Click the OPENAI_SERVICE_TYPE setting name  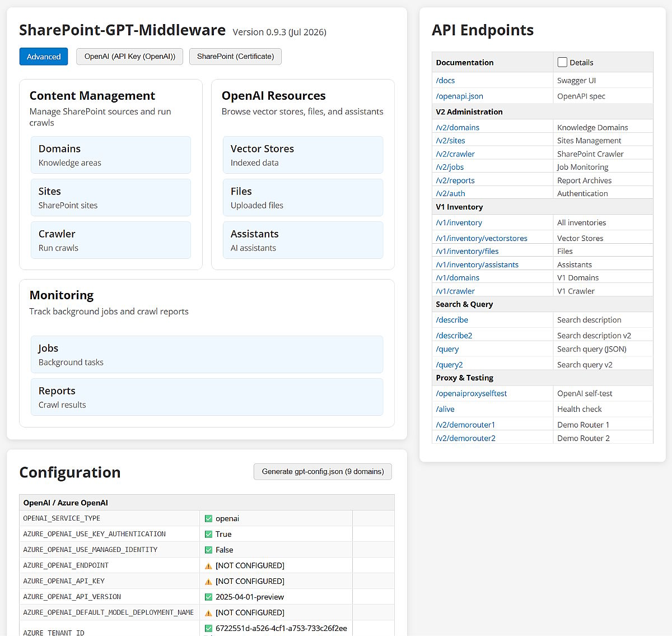pyautogui.click(x=62, y=518)
